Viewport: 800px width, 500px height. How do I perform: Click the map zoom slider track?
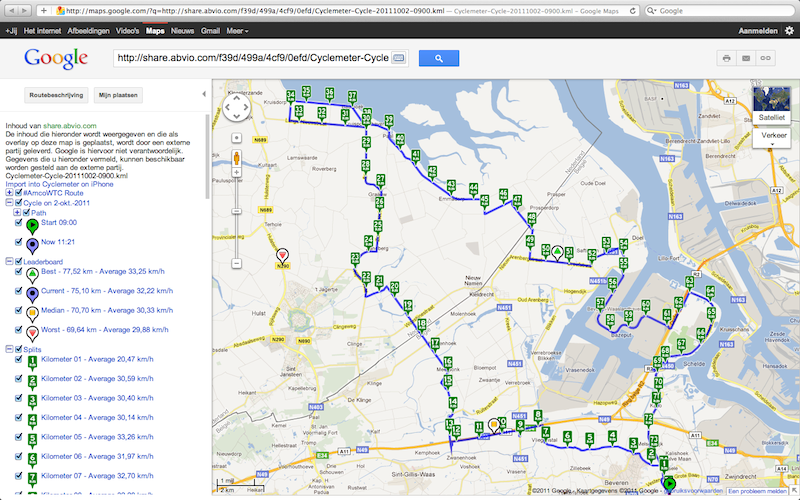pyautogui.click(x=237, y=218)
